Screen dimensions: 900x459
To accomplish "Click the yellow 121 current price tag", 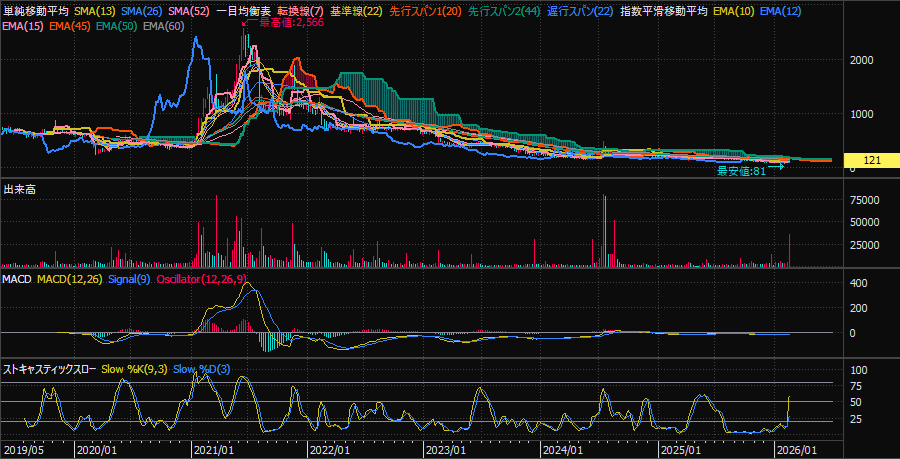I will coord(868,160).
